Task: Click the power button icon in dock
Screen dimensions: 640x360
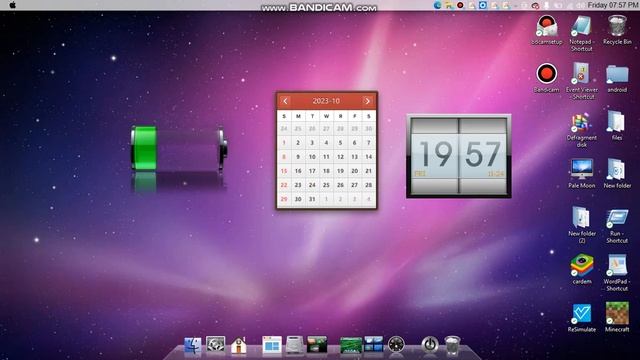Action: point(429,344)
